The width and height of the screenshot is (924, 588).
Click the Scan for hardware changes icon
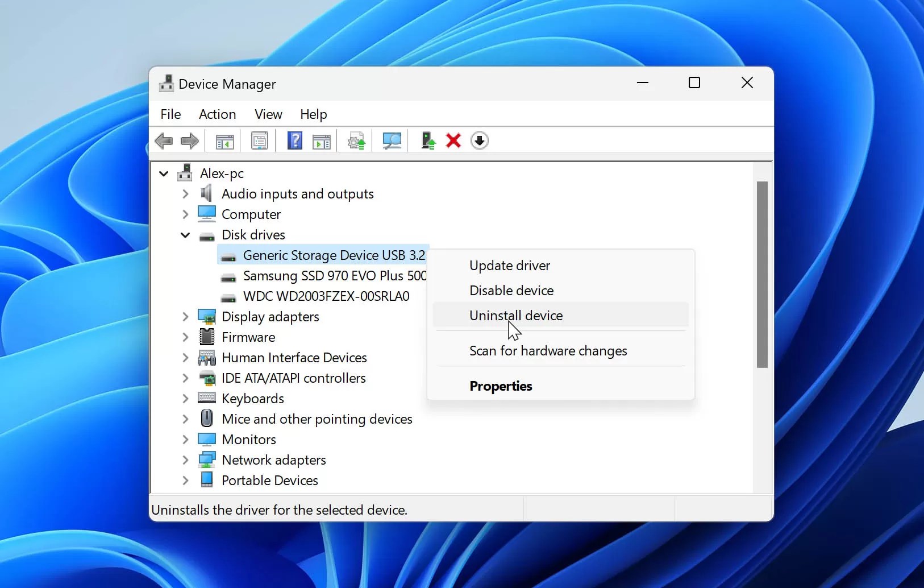pos(392,140)
